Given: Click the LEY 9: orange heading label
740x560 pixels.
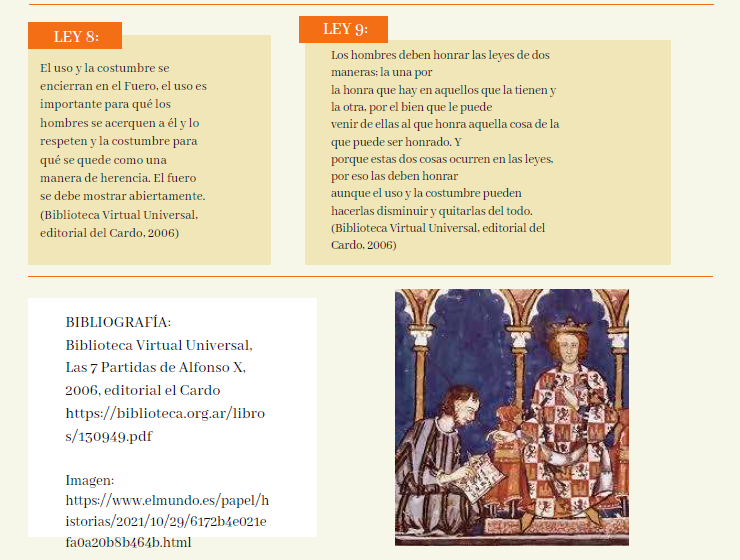Looking at the screenshot, I should pos(344,29).
